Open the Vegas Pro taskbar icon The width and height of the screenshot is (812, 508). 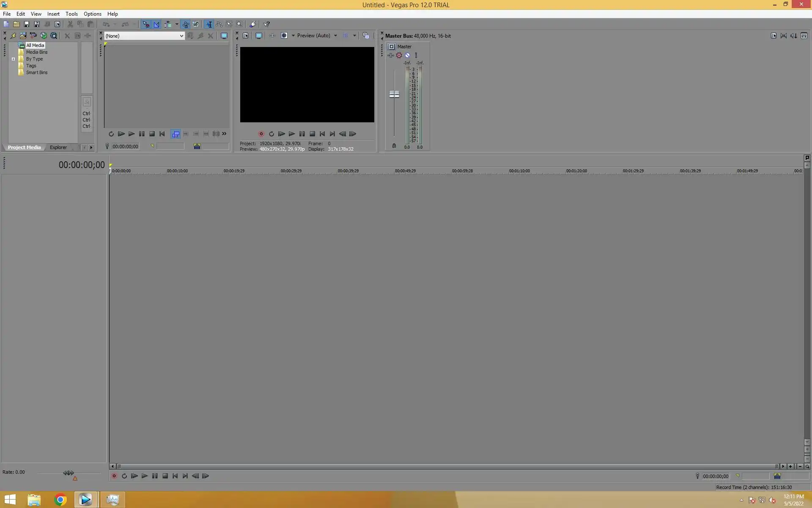(85, 500)
